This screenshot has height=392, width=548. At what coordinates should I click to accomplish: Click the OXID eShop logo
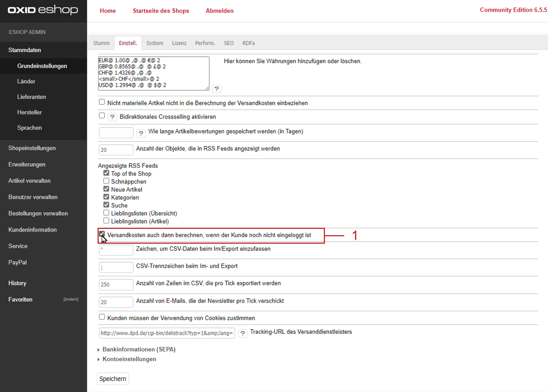43,10
